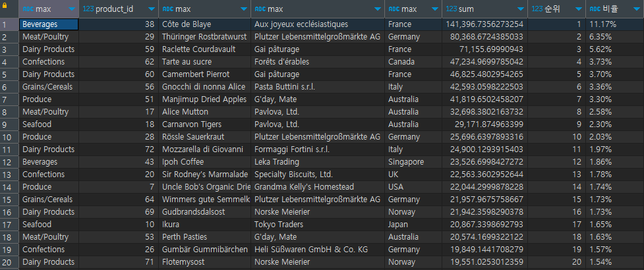Select the 순위 column header label

click(552, 9)
